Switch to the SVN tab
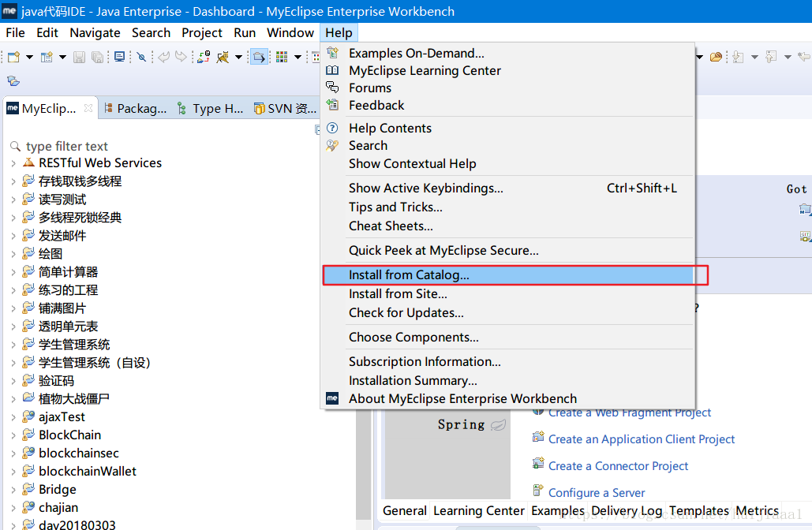Screen dimensions: 812x530 click(x=285, y=108)
